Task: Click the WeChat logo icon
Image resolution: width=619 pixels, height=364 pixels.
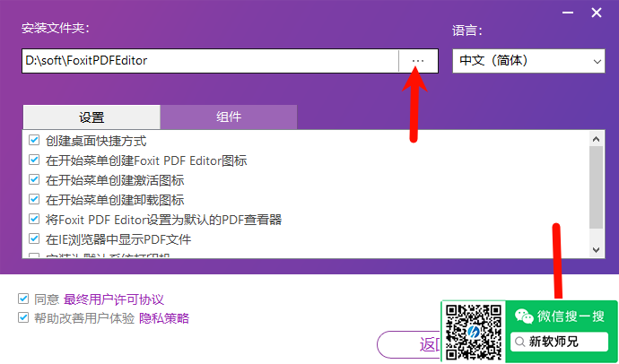Action: coord(524,316)
